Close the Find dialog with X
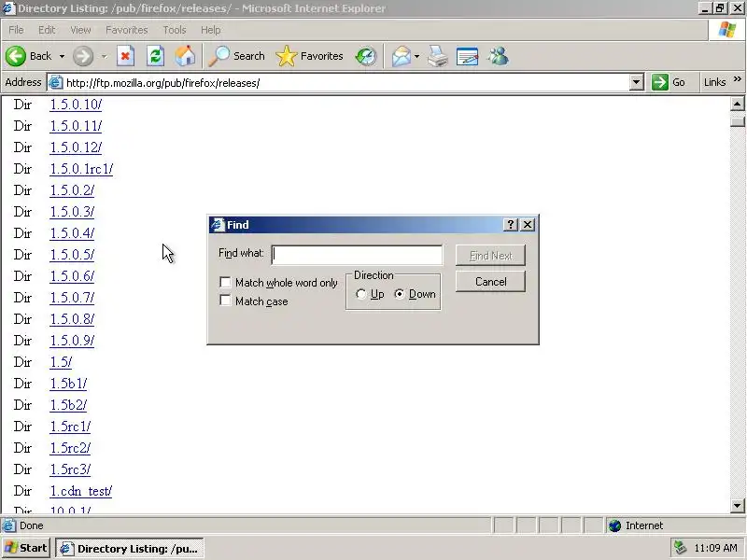This screenshot has height=560, width=747. pyautogui.click(x=528, y=225)
